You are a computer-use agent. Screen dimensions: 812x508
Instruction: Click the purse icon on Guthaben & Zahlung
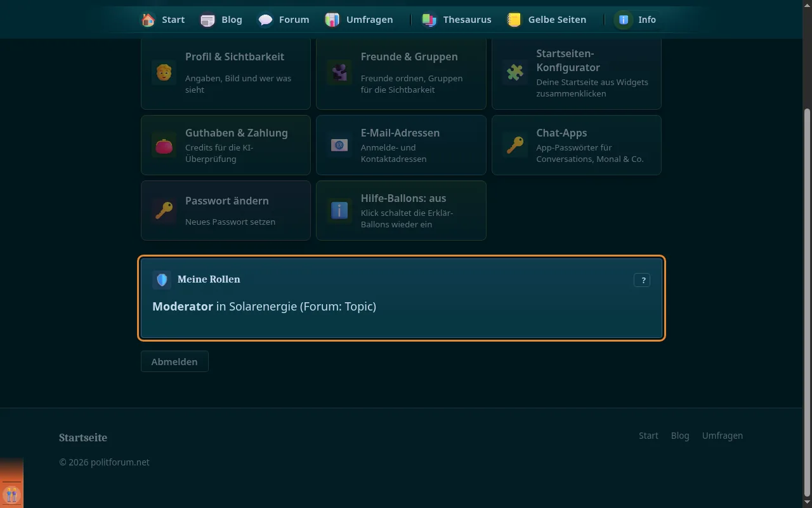[164, 145]
